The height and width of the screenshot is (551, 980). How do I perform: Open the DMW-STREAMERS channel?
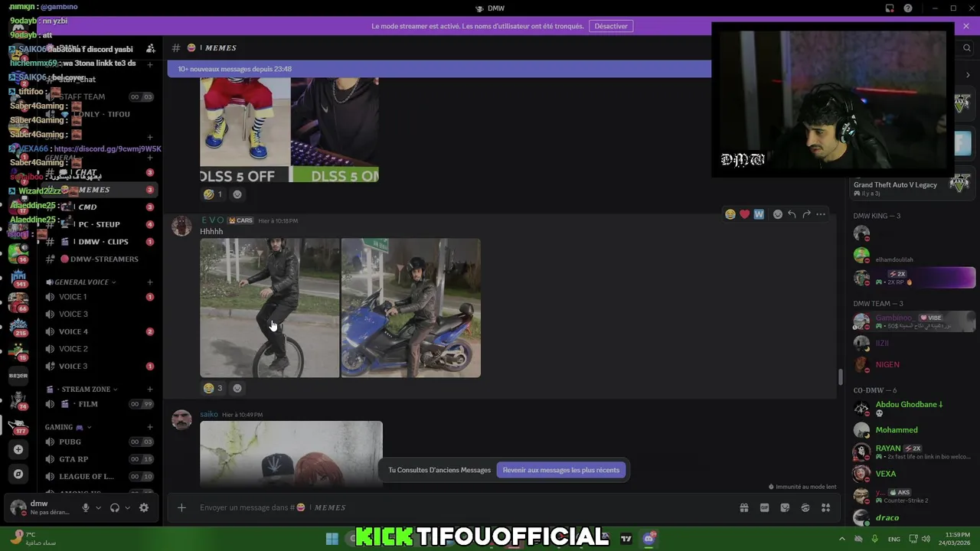[100, 259]
